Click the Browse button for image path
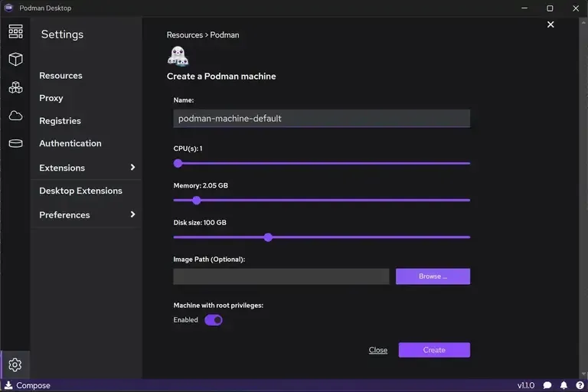Screen dimensions: 588x392 (x=433, y=276)
